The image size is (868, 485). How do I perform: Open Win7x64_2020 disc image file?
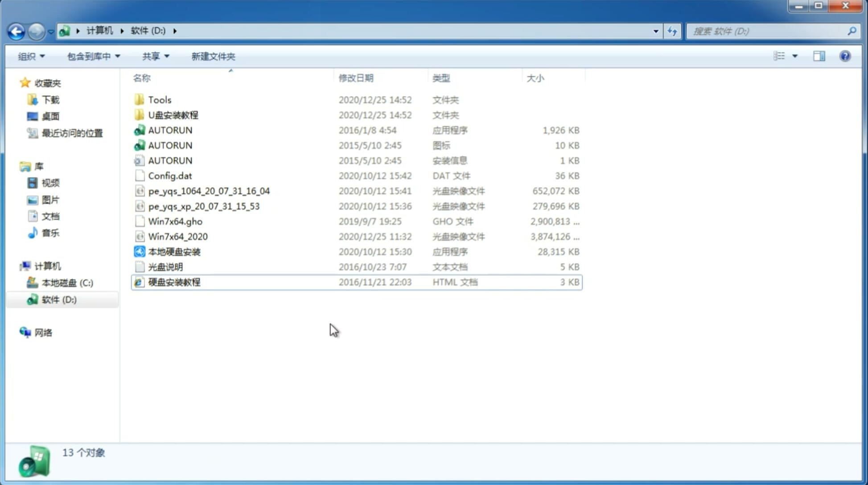177,237
